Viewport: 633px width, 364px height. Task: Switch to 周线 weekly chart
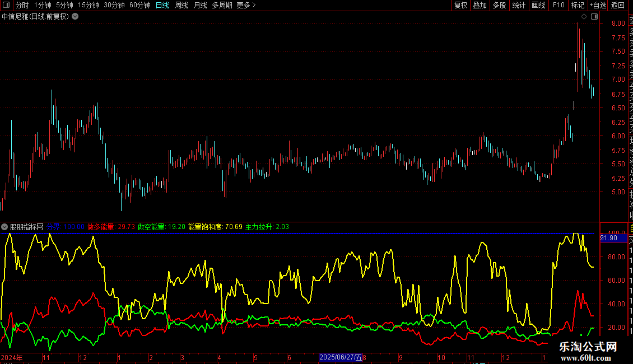click(181, 5)
